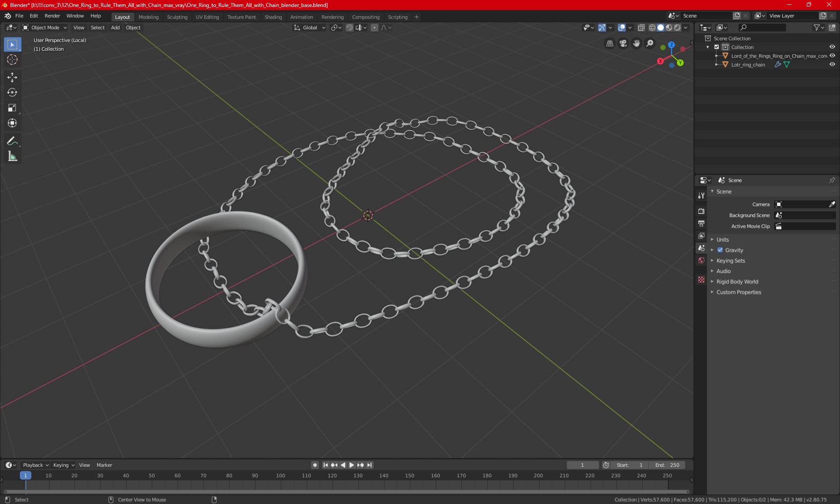Toggle Collection visibility eye icon
The image size is (840, 504).
point(832,47)
